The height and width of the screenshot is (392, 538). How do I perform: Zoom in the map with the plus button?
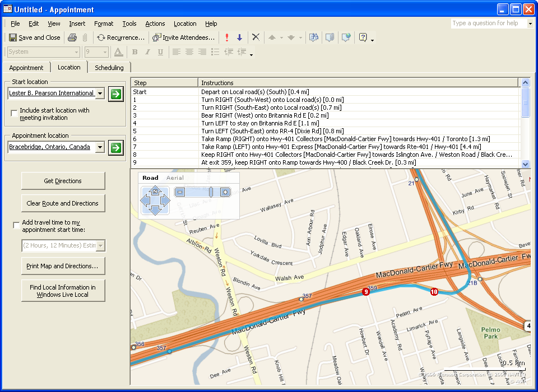tap(225, 192)
